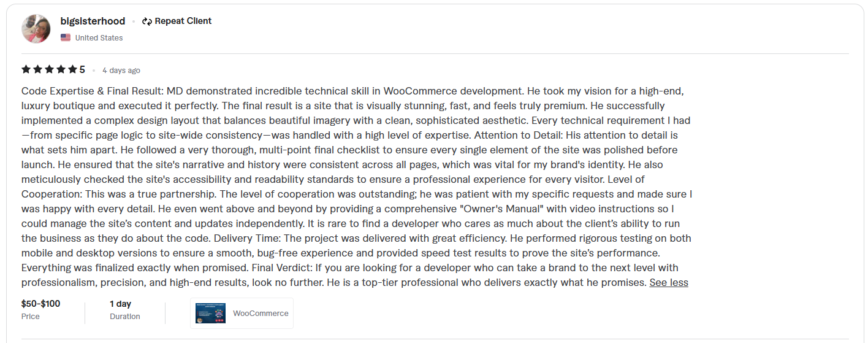Click the "1 day" duration value
This screenshot has height=343, width=868.
tap(120, 304)
